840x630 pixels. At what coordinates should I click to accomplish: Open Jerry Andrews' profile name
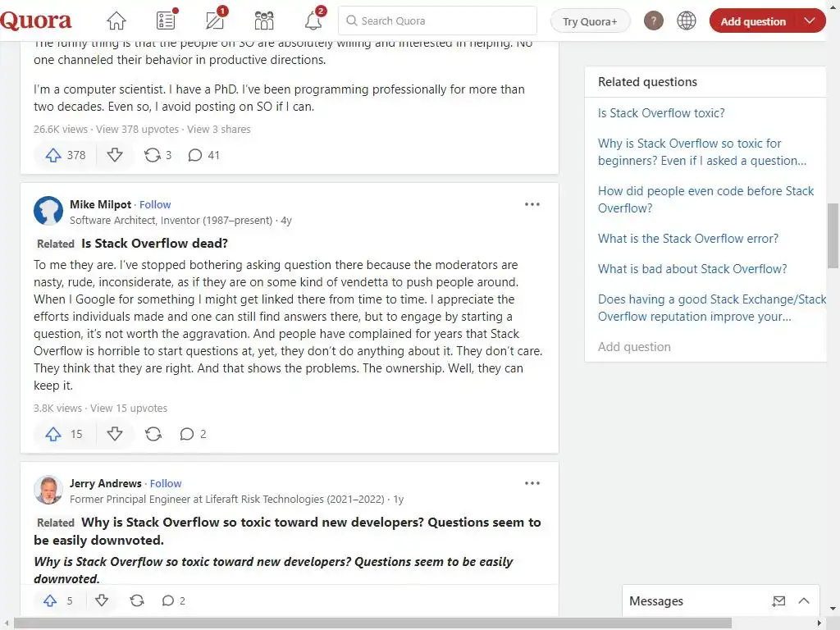(x=106, y=484)
